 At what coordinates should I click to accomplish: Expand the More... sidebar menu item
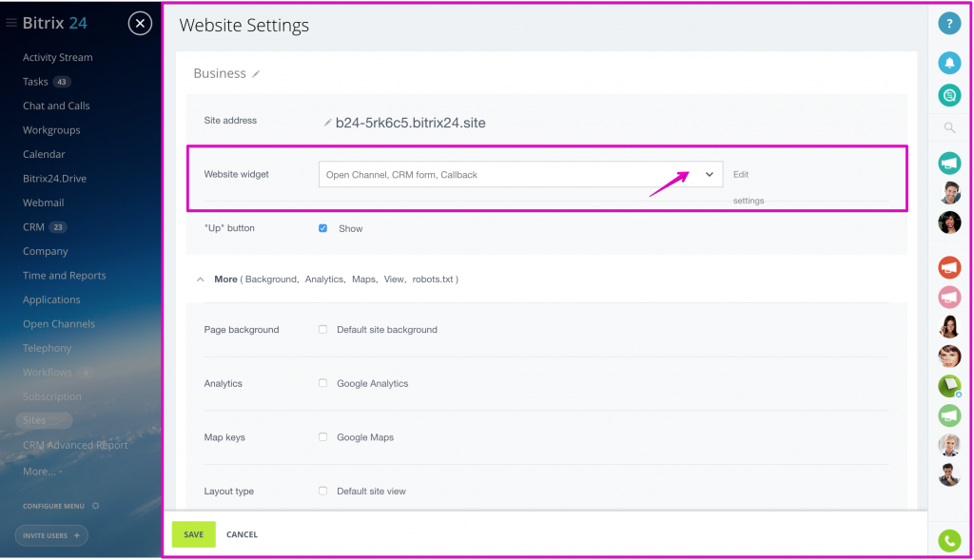tap(42, 472)
